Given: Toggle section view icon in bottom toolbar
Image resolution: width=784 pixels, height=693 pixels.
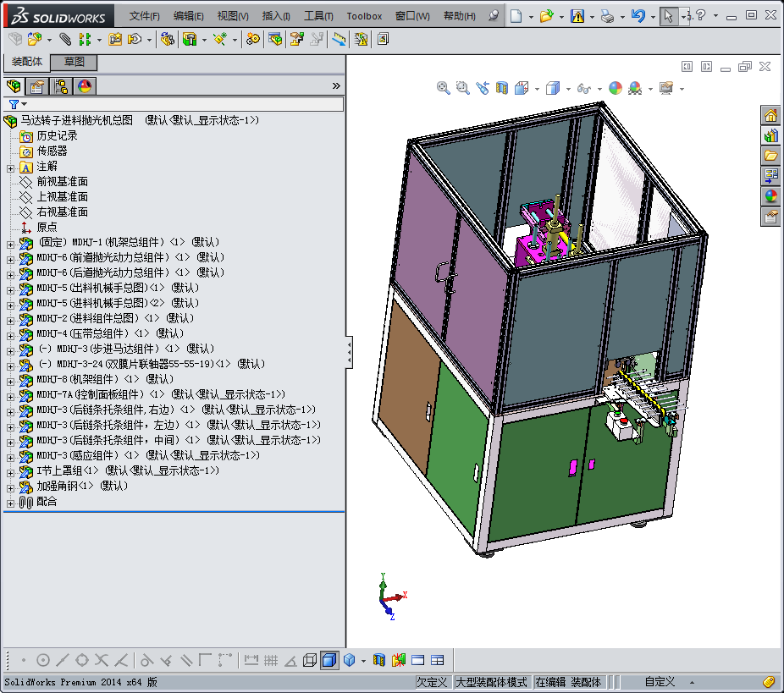Looking at the screenshot, I should tap(379, 660).
